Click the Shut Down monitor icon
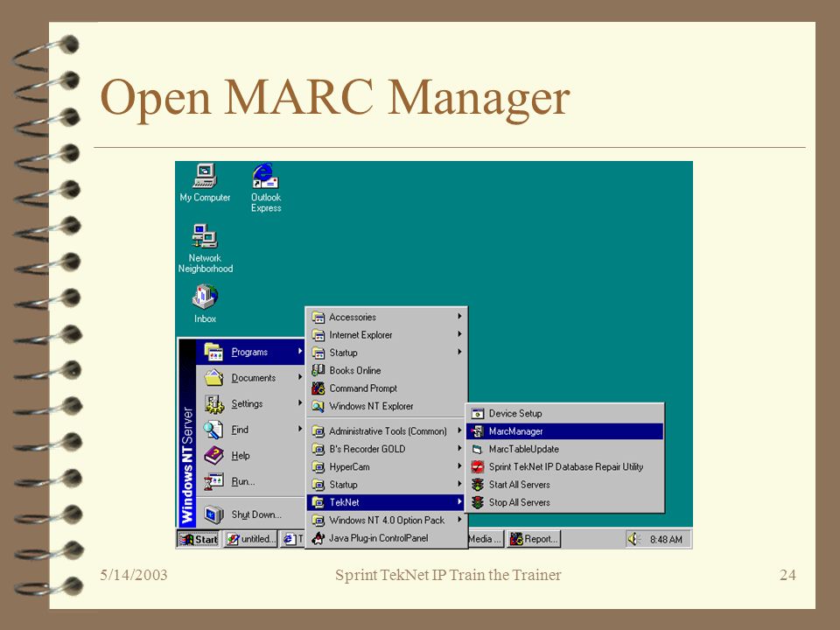This screenshot has width=840, height=630. point(213,514)
